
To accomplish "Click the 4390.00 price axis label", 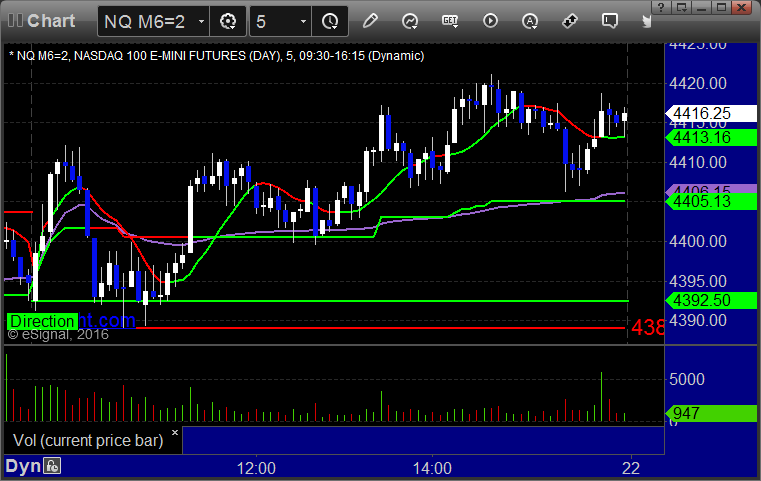I will [x=698, y=320].
